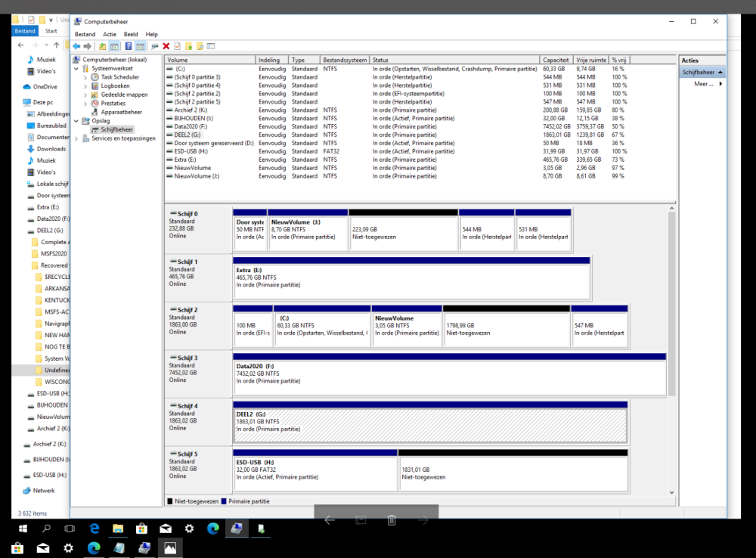The image size is (756, 558).
Task: Open the Windows Start menu button
Action: point(23,529)
